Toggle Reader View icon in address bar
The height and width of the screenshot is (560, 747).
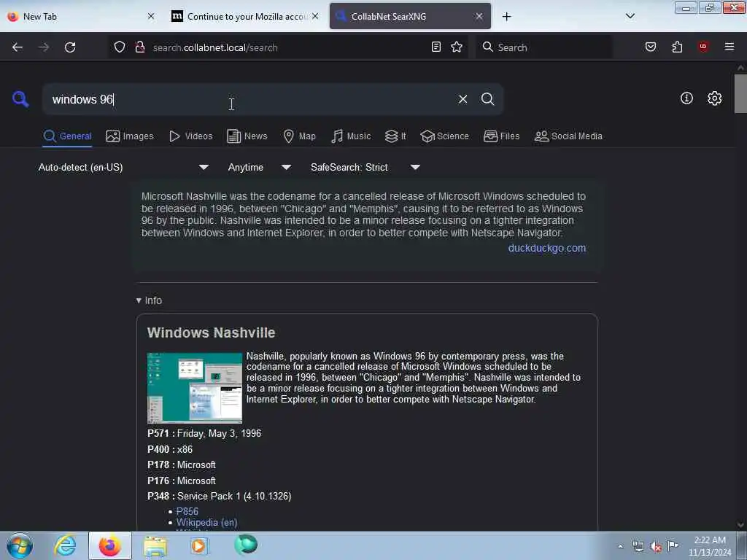[x=436, y=47]
